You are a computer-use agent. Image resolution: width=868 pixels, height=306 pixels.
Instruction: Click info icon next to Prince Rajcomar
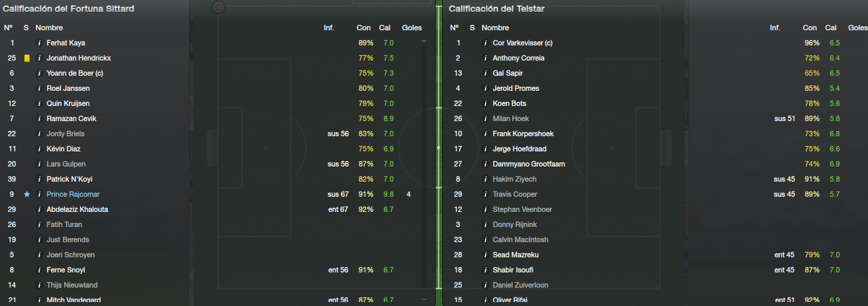(x=39, y=194)
